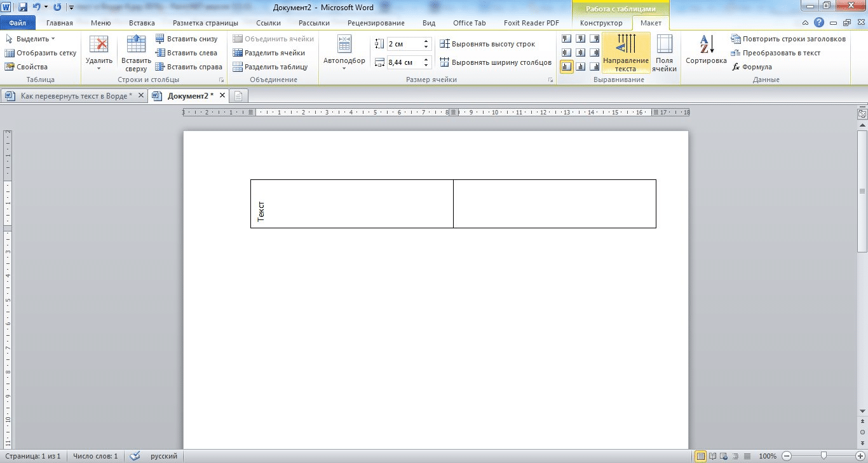Click the zoom slider in status bar
Screen dimensions: 868x463
(x=824, y=456)
